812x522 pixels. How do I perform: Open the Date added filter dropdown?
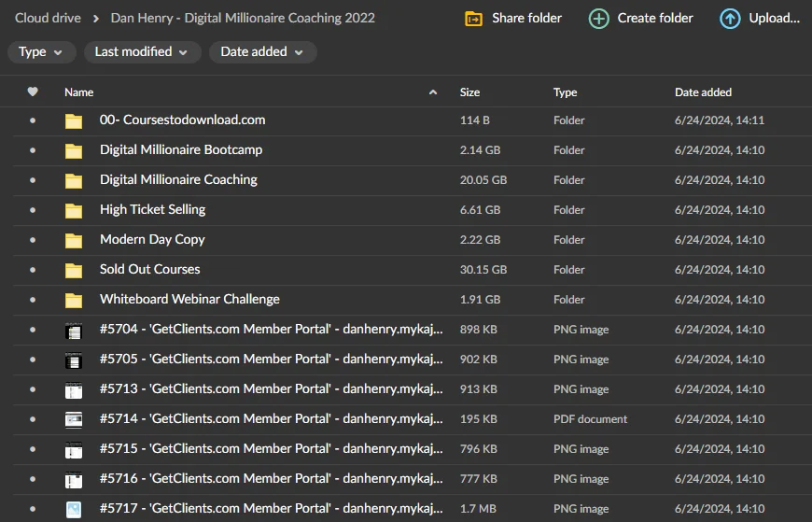click(x=262, y=52)
